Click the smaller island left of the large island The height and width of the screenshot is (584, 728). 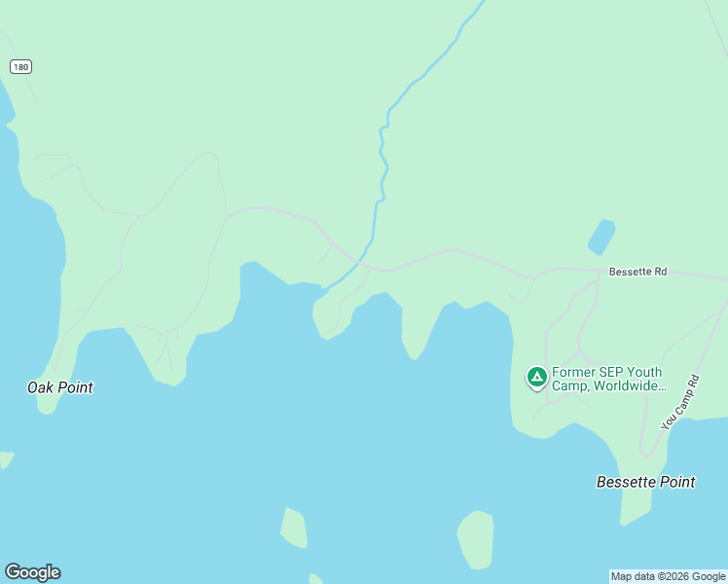294,528
